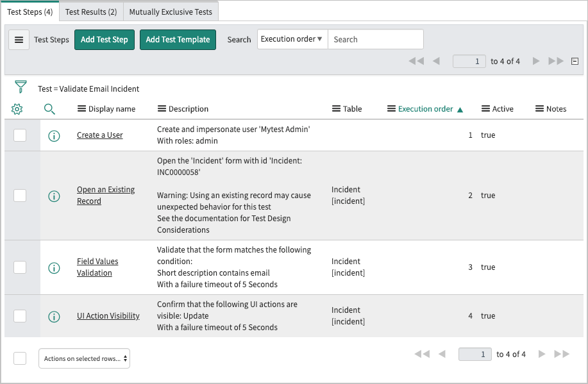Screen dimensions: 588x384
Task: Select the Field Values Validation row checkbox
Action: [x=20, y=267]
